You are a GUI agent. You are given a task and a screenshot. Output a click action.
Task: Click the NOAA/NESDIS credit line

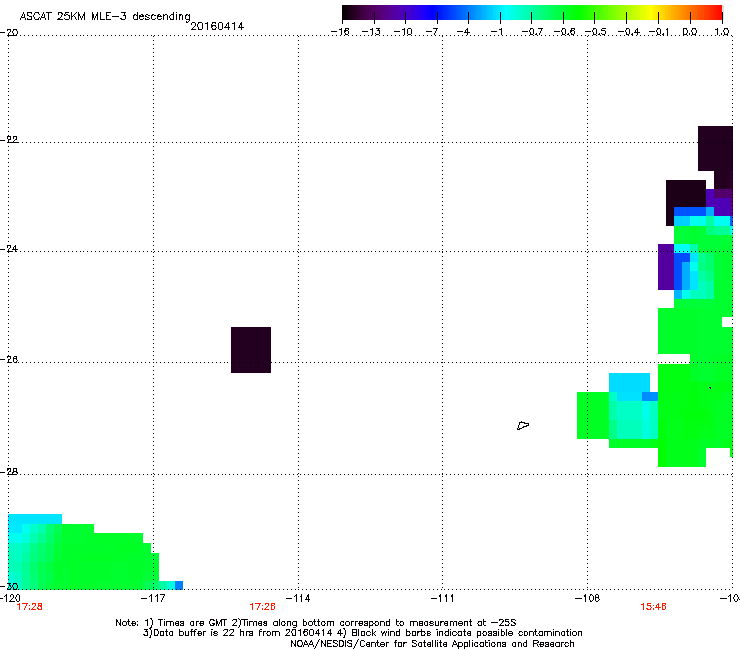432,644
